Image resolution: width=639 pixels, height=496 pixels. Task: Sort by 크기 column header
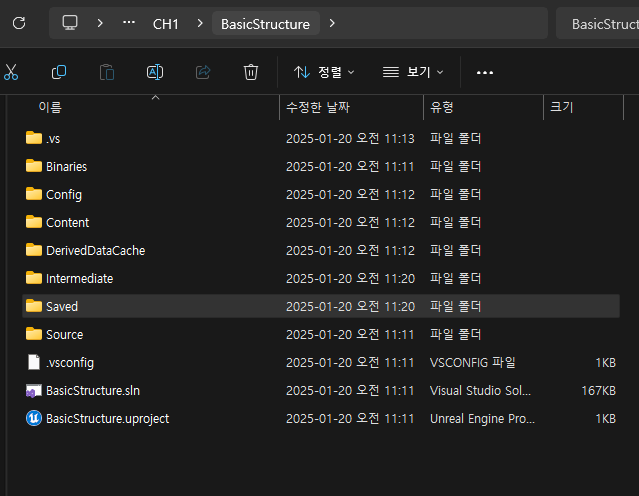[x=562, y=107]
